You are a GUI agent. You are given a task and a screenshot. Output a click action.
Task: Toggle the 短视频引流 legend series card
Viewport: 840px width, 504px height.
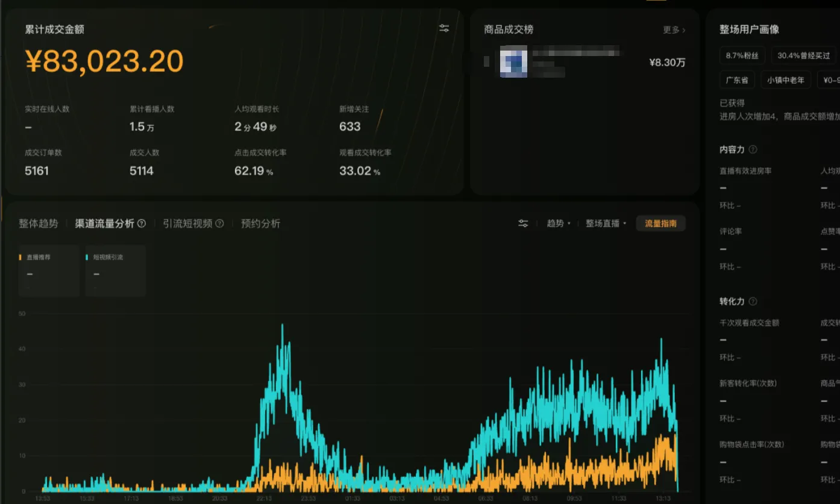[115, 270]
